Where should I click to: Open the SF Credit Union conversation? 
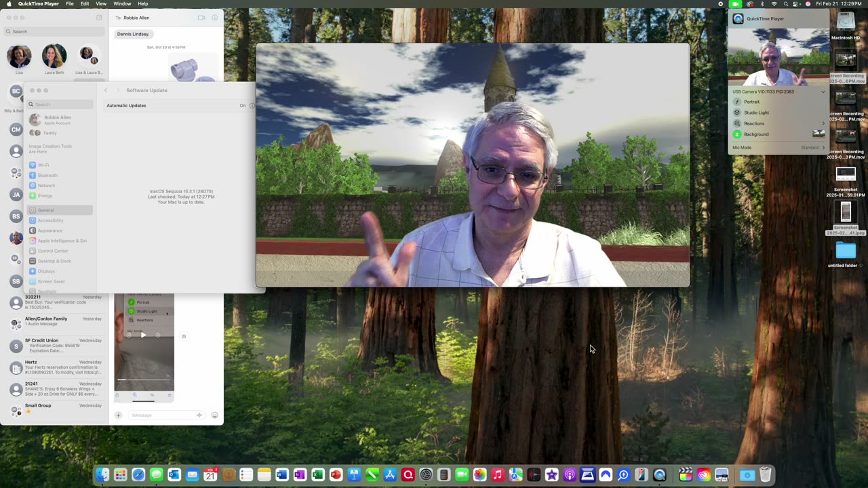click(56, 346)
